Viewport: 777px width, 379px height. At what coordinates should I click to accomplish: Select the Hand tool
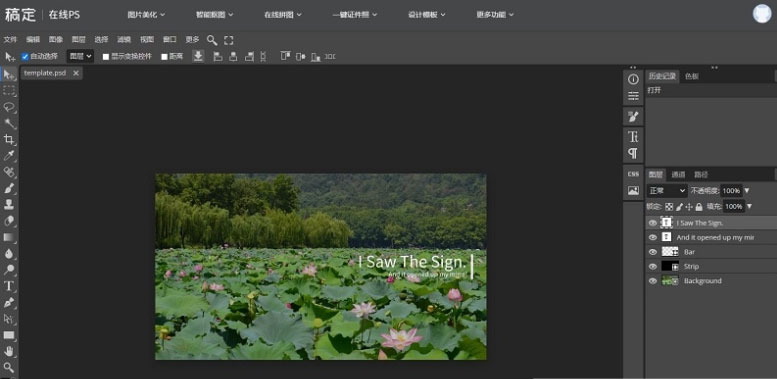point(9,351)
